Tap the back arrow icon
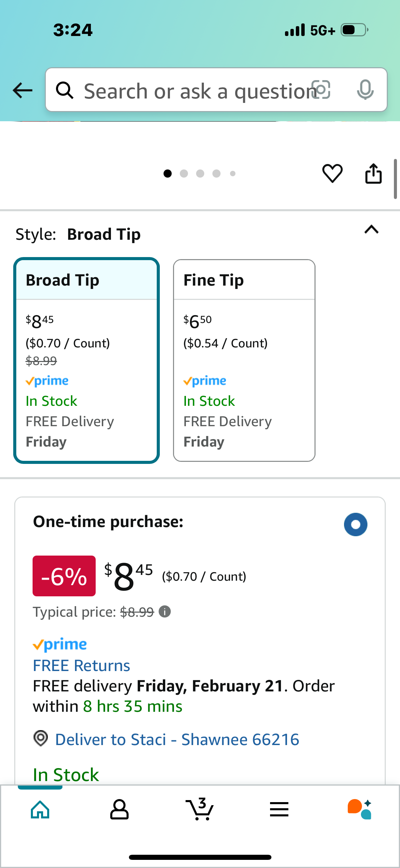Screen dimensions: 400x868 [22, 90]
